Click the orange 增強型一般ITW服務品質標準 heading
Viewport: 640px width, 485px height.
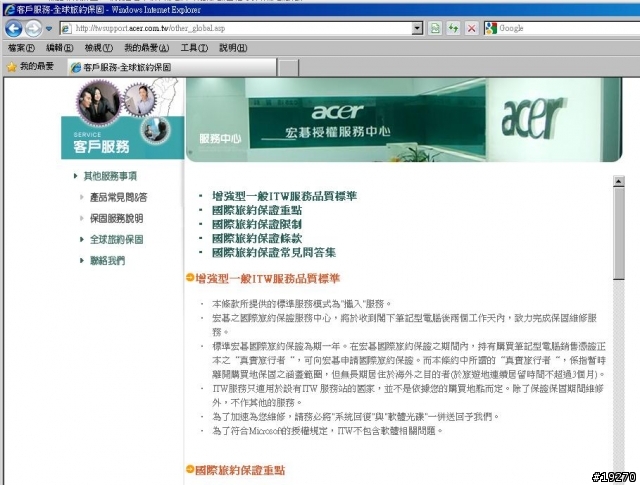267,279
